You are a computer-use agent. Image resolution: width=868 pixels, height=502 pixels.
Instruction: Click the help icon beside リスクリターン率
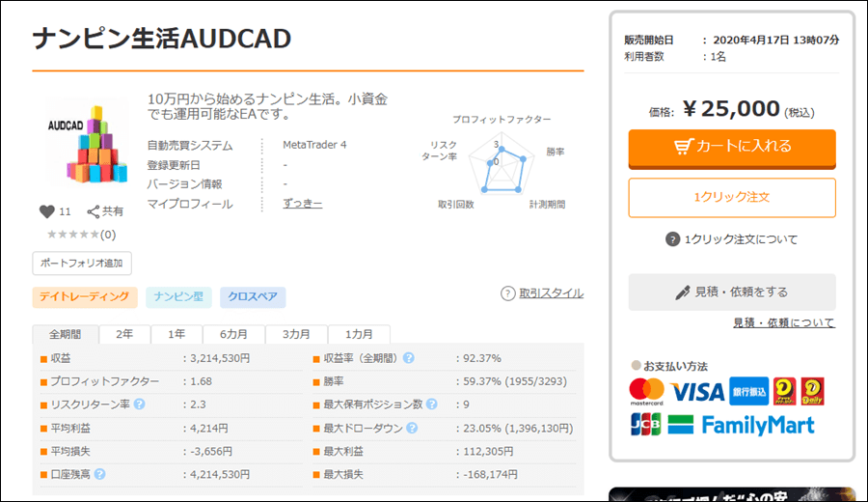(x=139, y=404)
